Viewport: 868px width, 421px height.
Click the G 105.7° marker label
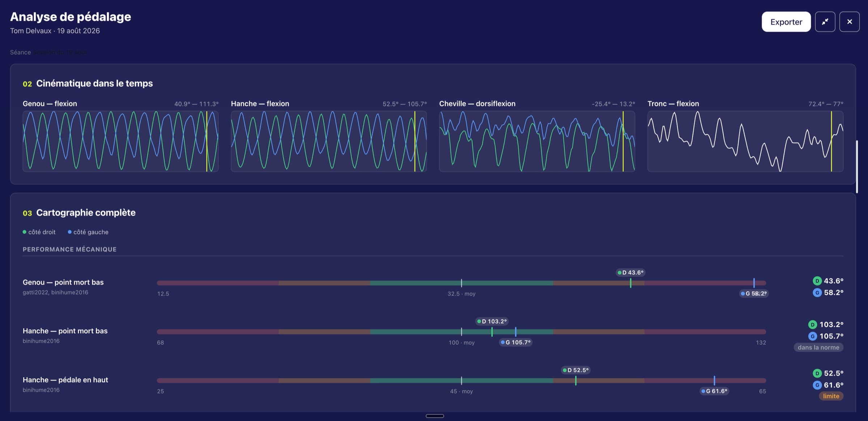coord(516,342)
